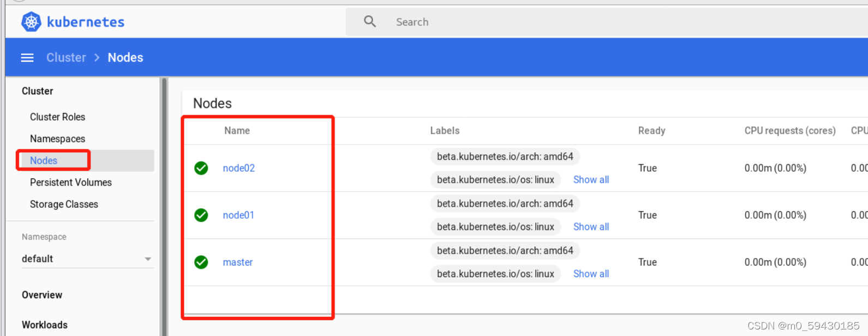868x336 pixels.
Task: Click node01 green ready status icon
Action: click(201, 215)
